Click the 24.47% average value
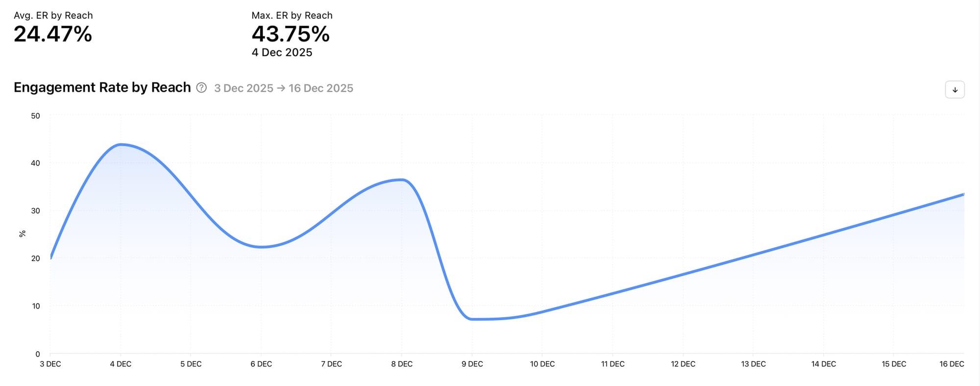This screenshot has width=980, height=386. coord(52,34)
